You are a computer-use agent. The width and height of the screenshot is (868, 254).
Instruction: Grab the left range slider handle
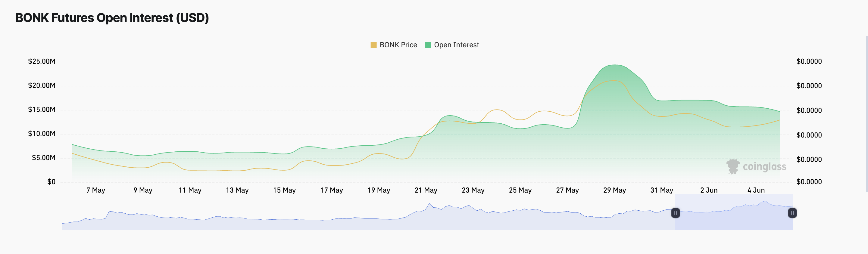[x=675, y=213]
